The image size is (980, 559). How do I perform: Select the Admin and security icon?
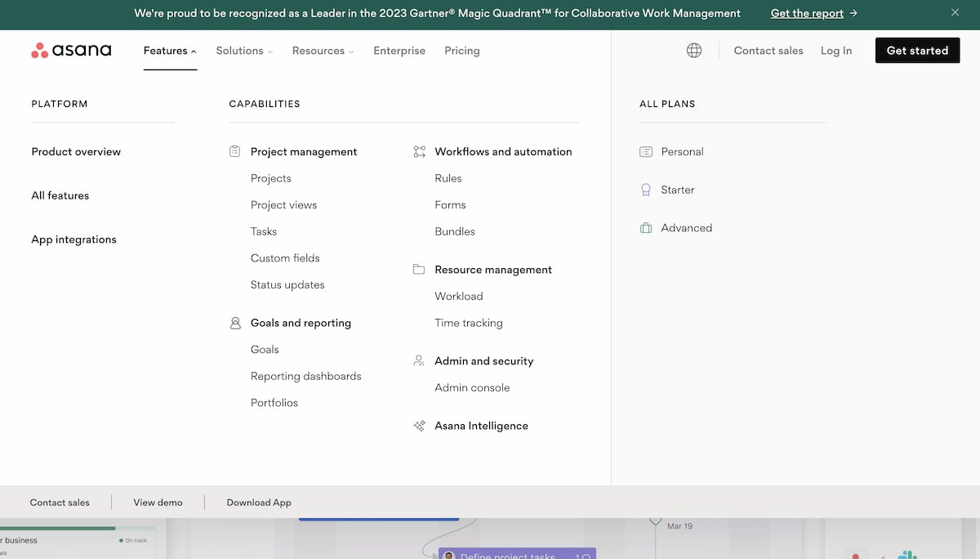419,360
